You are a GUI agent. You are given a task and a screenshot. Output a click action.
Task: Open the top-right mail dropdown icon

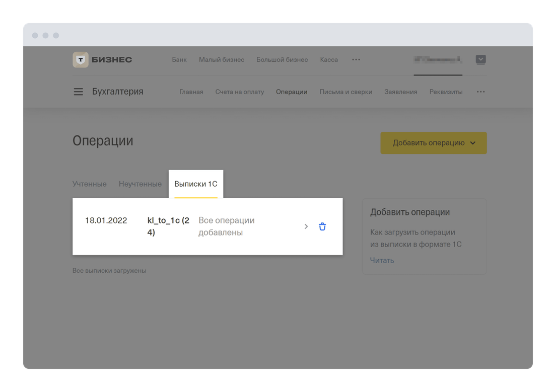click(x=481, y=59)
